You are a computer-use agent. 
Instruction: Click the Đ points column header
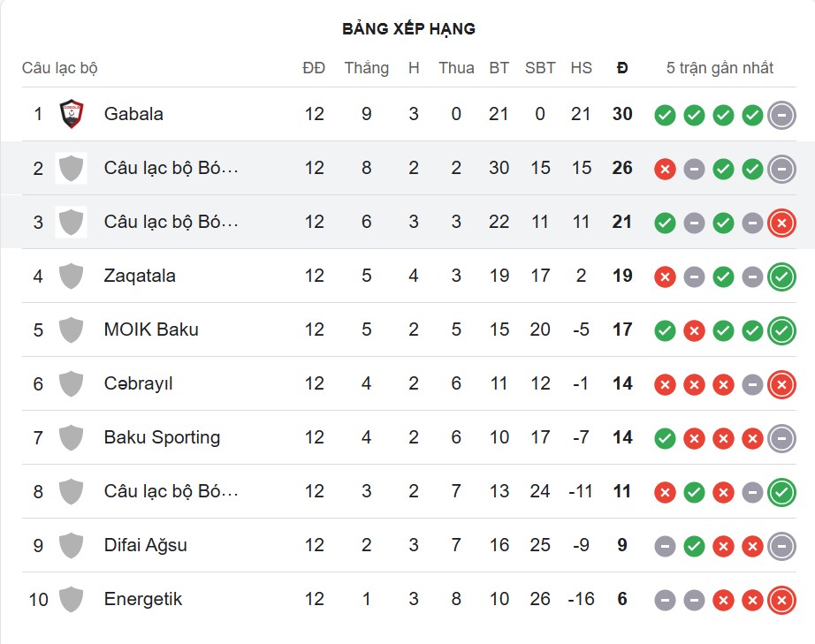(622, 68)
